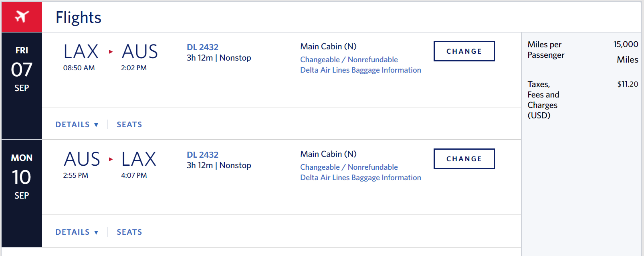View Changeable / Nonrefundable terms for the return flight
Viewport: 644px width, 256px height.
point(349,167)
